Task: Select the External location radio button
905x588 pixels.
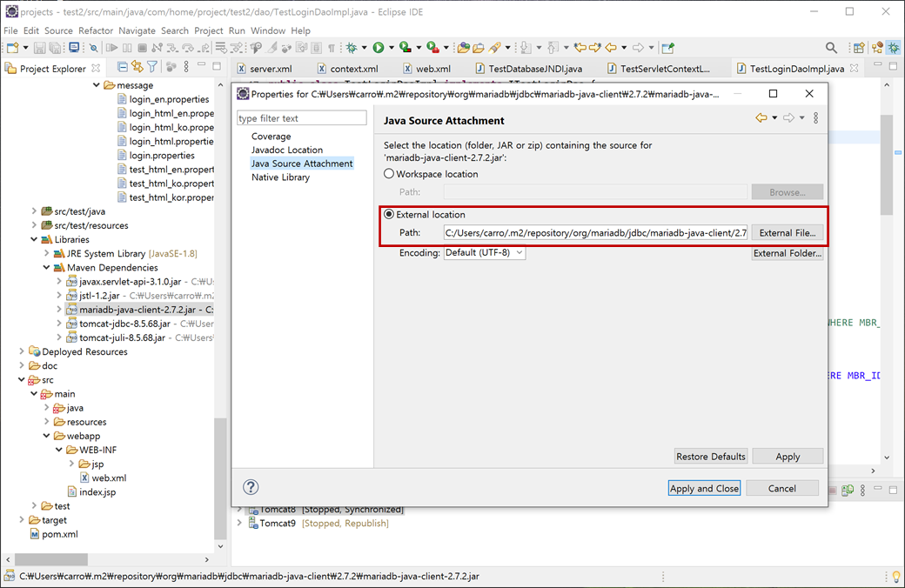Action: [389, 214]
